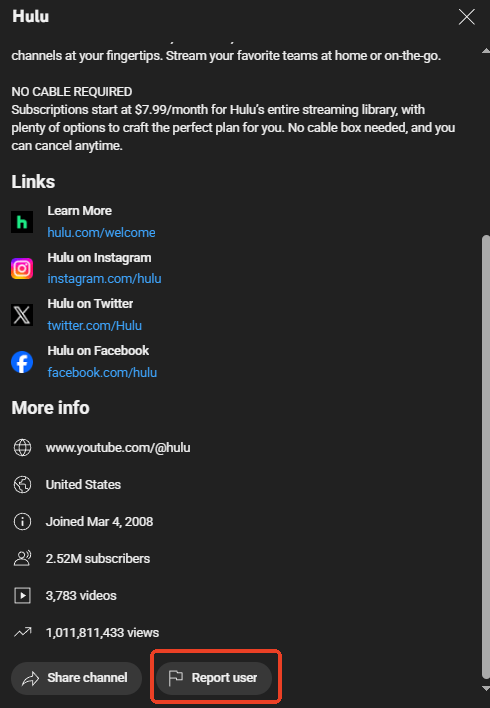
Task: Click the Joined Mar 4, 2008 text
Action: click(99, 522)
